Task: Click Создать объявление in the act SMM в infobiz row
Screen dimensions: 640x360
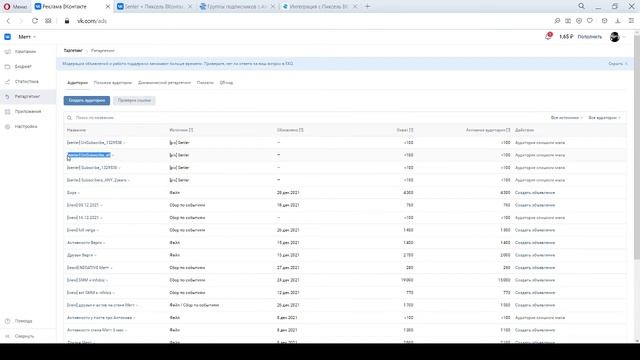Action: [535, 293]
